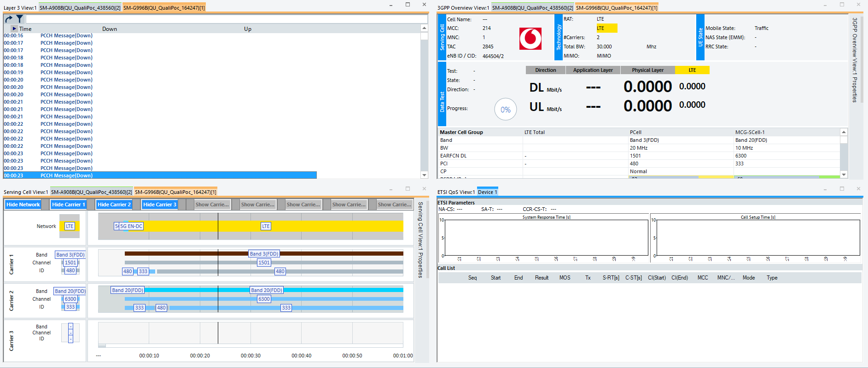This screenshot has height=368, width=868.
Task: Click the play arrow beside the Time column
Action: tap(14, 29)
